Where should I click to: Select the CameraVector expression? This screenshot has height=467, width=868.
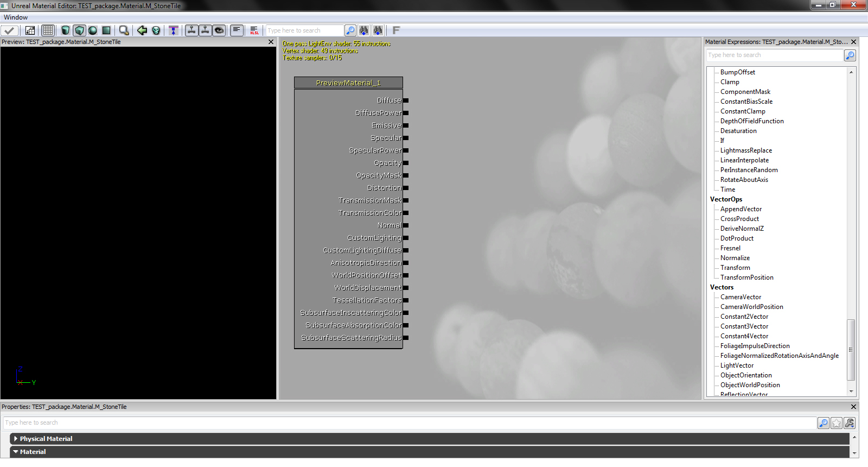pyautogui.click(x=741, y=297)
